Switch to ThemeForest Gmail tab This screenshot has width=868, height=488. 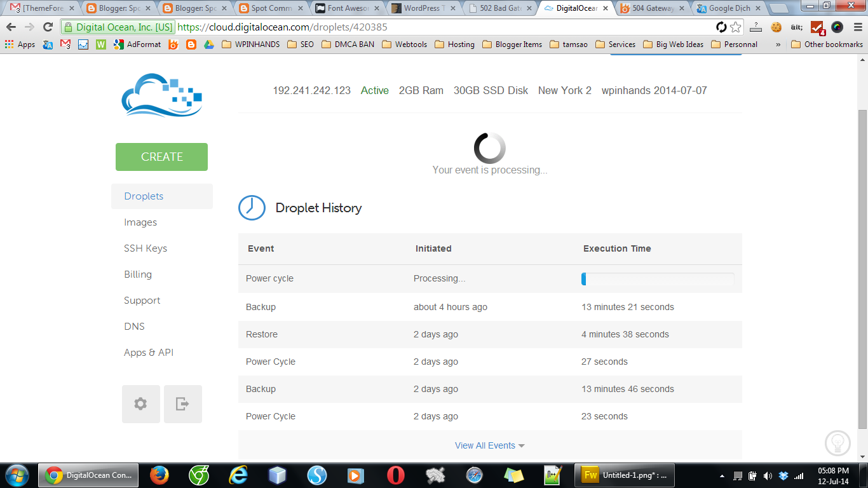[x=43, y=8]
